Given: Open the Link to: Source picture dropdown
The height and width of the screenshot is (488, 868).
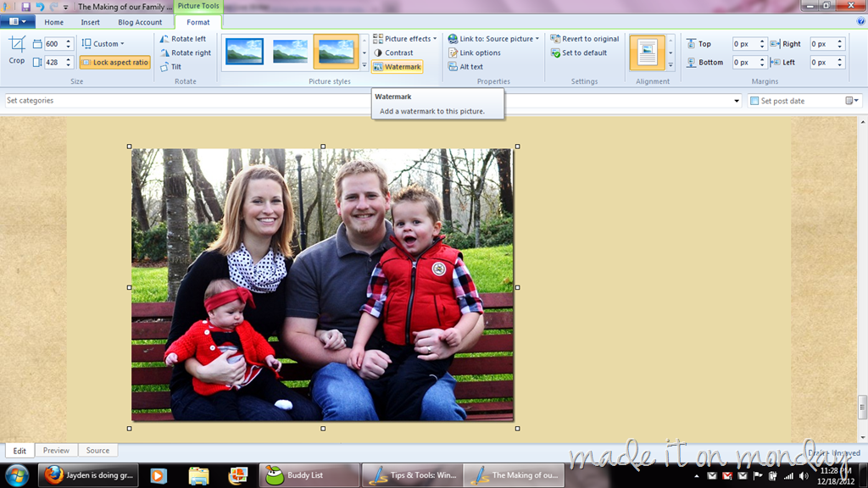Looking at the screenshot, I should pos(493,39).
